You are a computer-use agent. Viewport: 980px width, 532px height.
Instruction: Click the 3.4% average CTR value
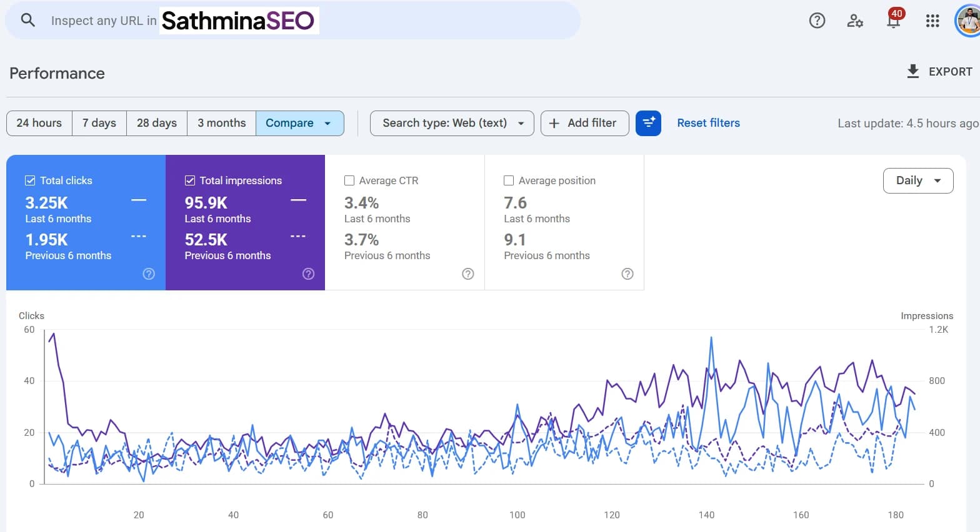[362, 203]
